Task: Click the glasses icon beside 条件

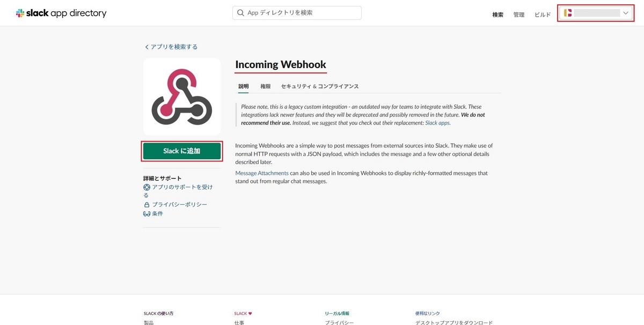Action: point(147,213)
